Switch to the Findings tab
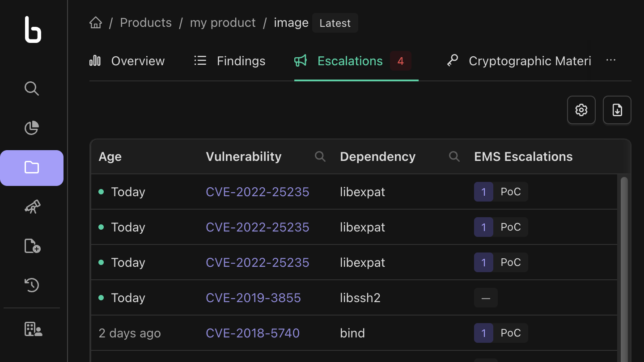644x362 pixels. coord(230,61)
